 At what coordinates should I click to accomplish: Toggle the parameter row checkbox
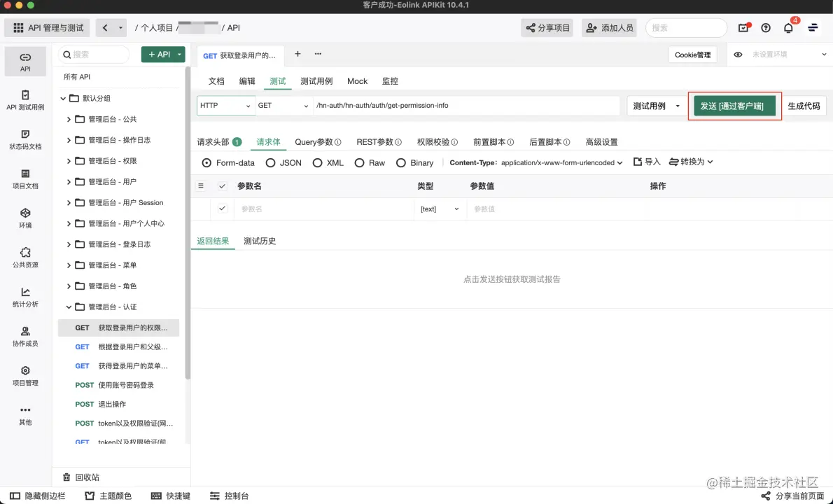[222, 208]
